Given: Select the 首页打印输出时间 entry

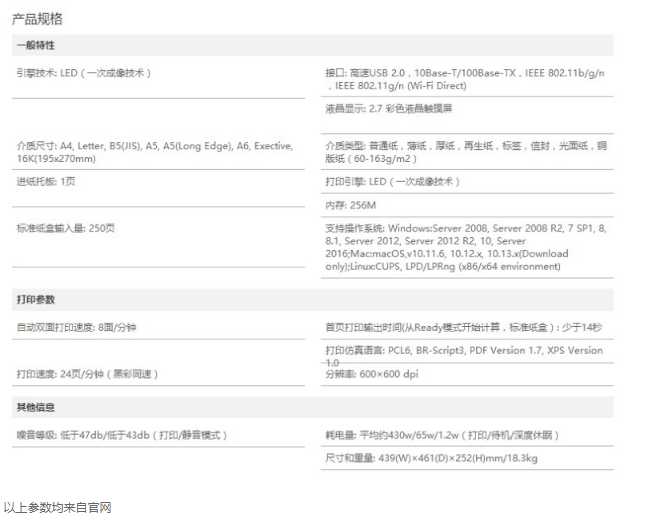Looking at the screenshot, I should 463,328.
